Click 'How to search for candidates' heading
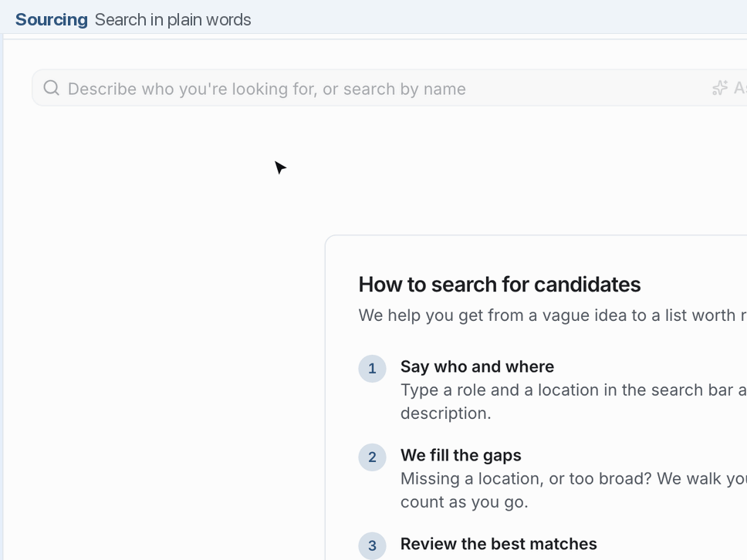 click(499, 285)
